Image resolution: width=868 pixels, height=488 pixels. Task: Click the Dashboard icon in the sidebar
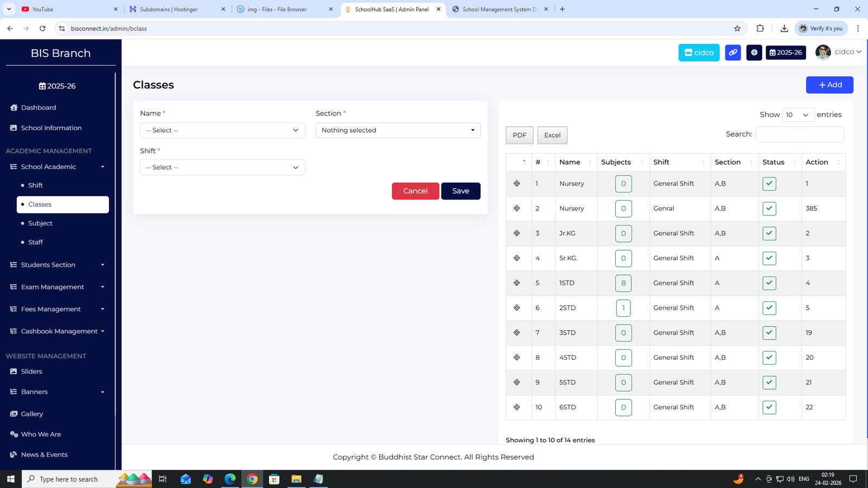point(14,107)
